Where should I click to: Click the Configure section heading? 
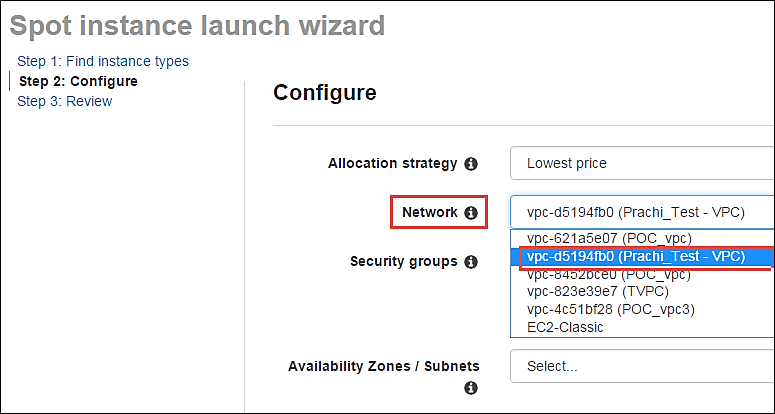tap(325, 93)
